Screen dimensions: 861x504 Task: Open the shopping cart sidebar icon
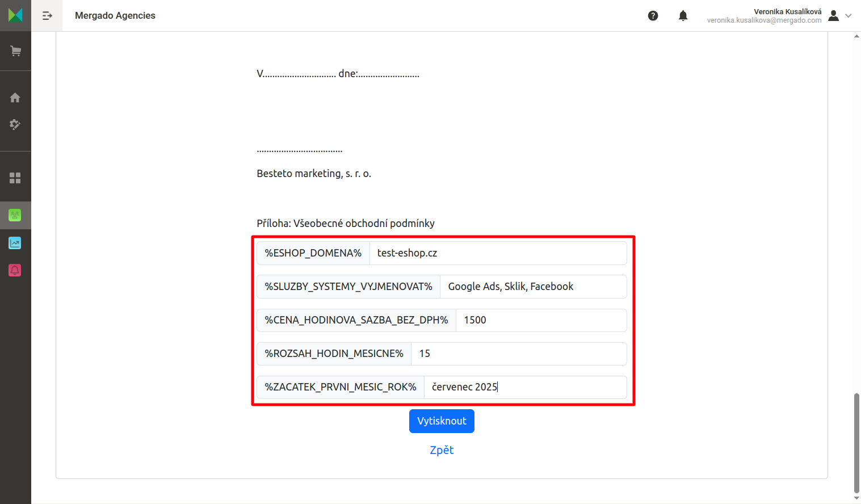click(15, 51)
